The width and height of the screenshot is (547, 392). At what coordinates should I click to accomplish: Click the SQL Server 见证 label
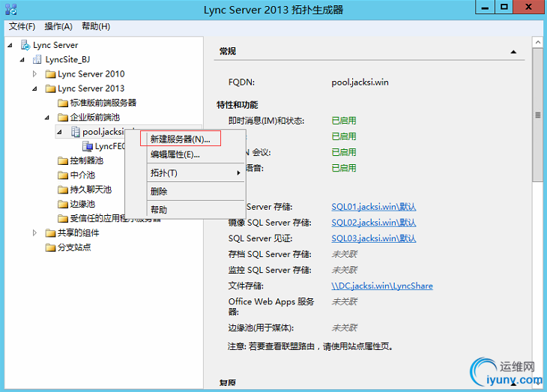(x=260, y=238)
